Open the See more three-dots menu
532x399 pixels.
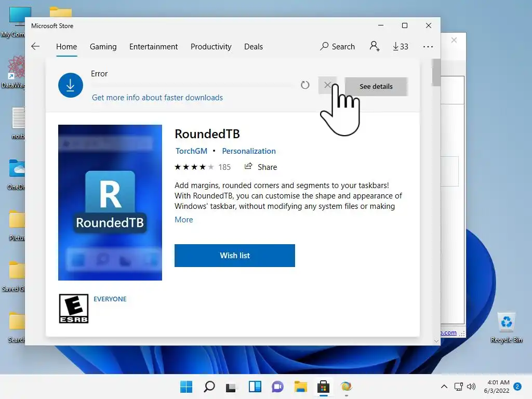click(x=428, y=46)
